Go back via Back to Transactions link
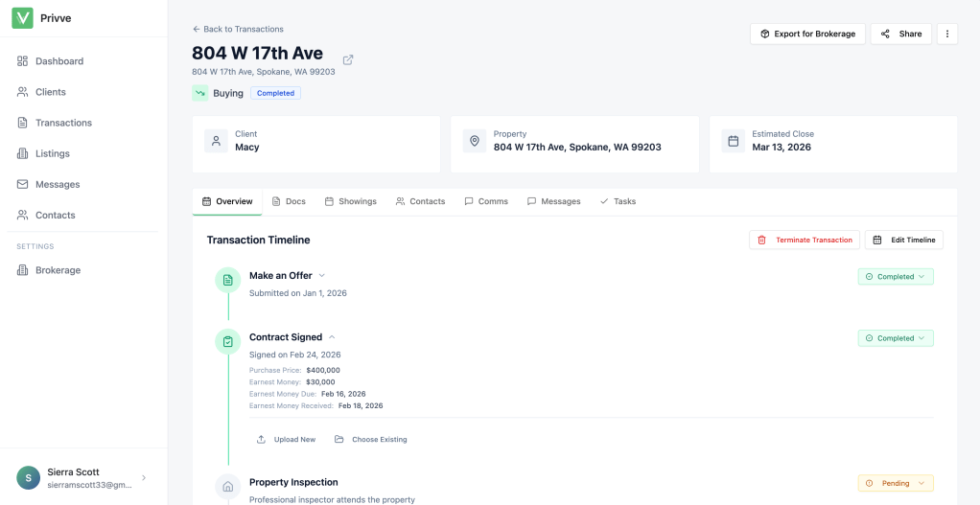This screenshot has height=505, width=980. 238,29
